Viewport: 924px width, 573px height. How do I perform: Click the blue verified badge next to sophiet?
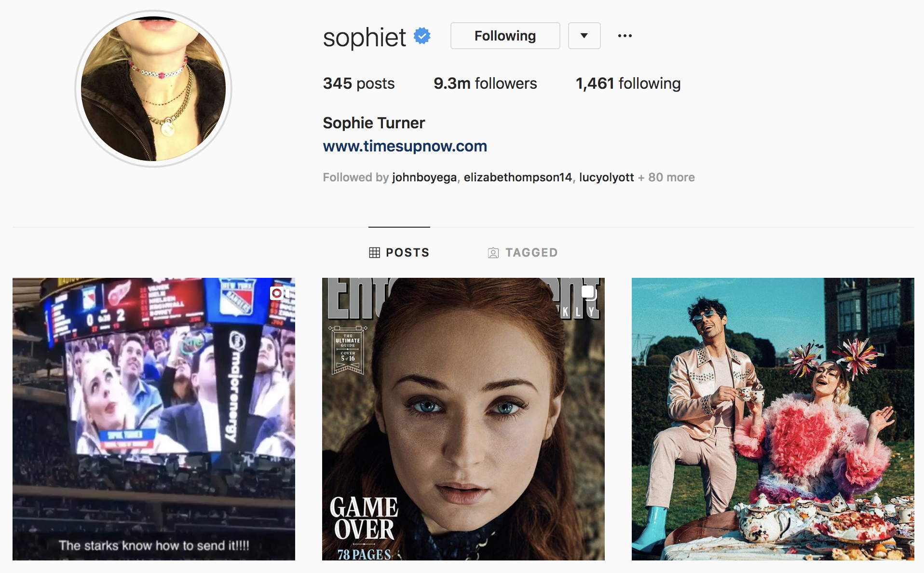coord(422,36)
